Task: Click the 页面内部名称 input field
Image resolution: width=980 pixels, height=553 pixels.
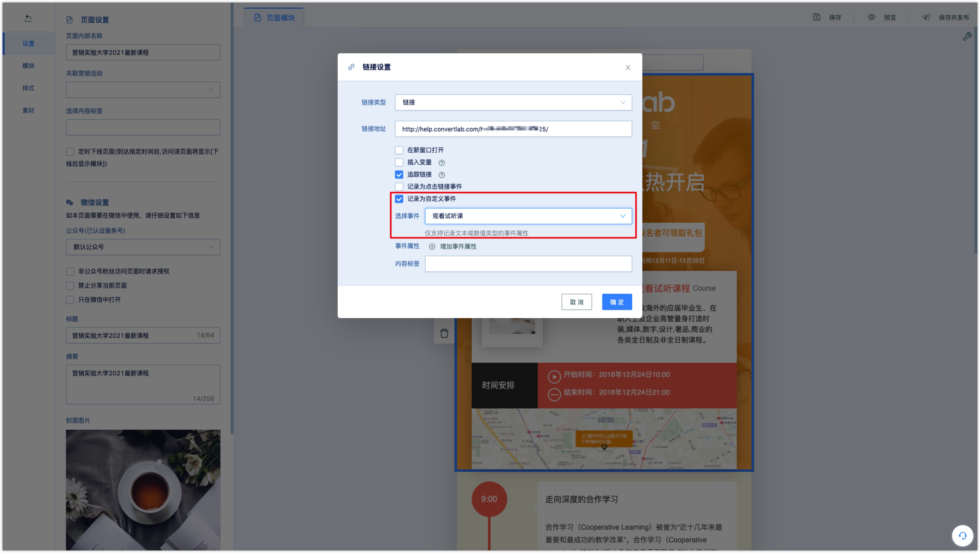Action: coord(143,52)
